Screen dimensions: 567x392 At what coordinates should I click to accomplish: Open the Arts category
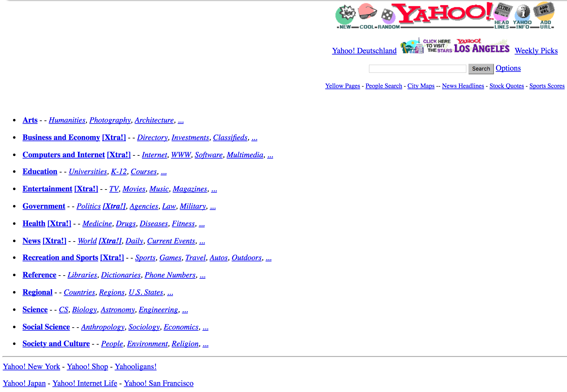(30, 120)
